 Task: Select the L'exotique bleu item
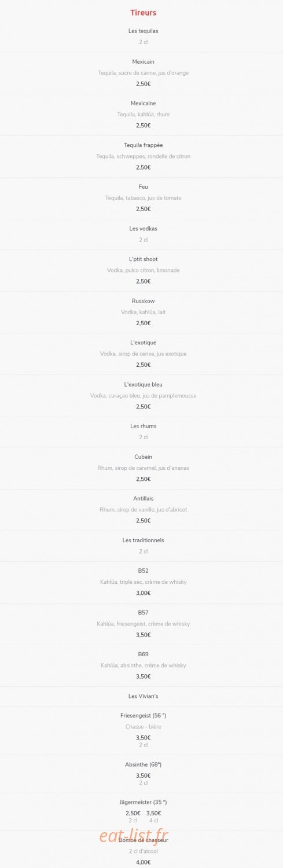[143, 384]
